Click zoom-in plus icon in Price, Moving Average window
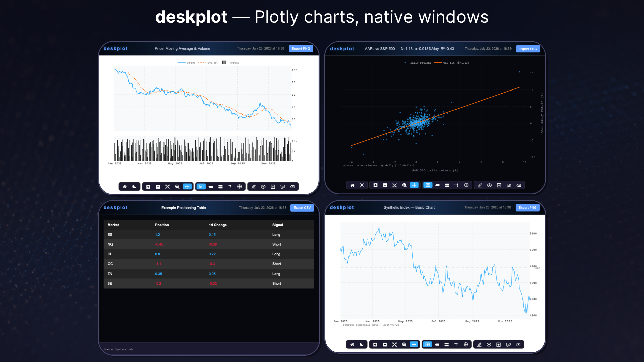The height and width of the screenshot is (362, 644). [148, 187]
